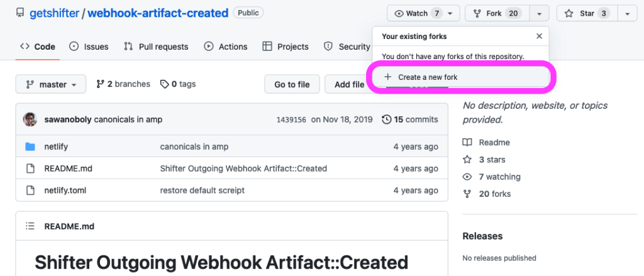Open the Security tab
The image size is (644, 276).
tap(347, 47)
